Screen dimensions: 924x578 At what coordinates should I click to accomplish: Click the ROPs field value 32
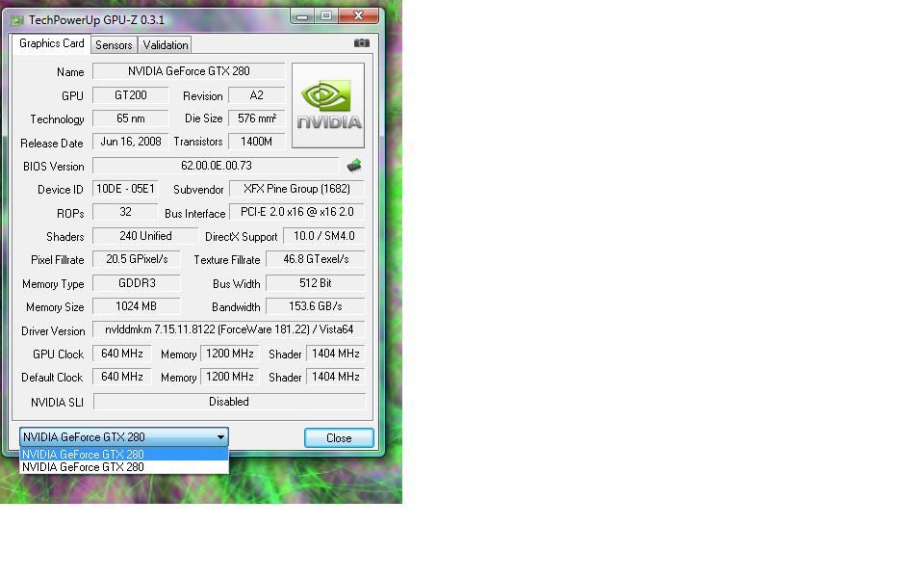click(125, 212)
